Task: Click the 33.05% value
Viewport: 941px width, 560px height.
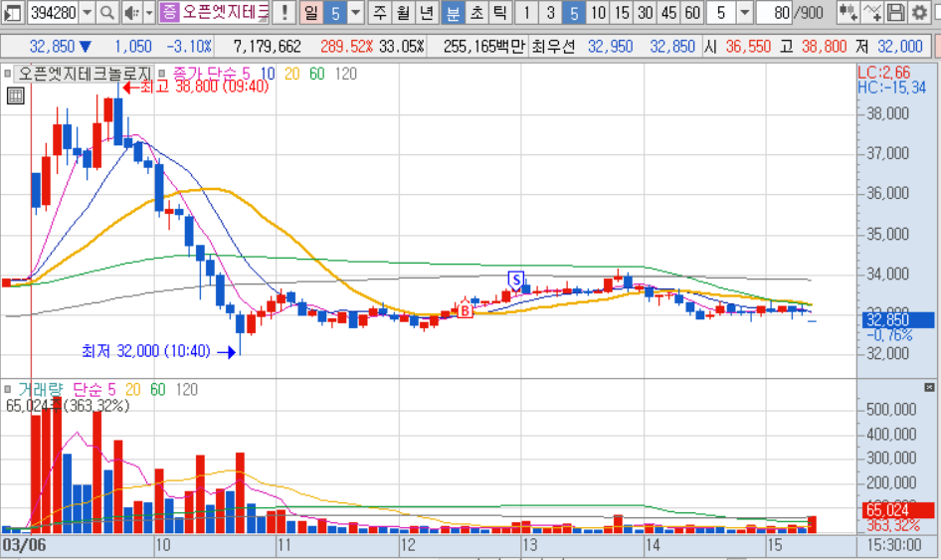Action: [x=402, y=46]
